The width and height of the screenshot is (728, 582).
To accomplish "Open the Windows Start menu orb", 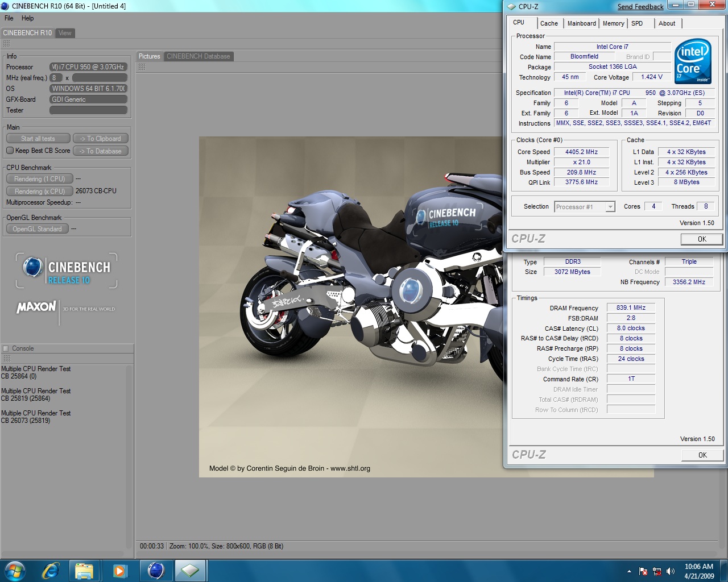I will tap(15, 571).
